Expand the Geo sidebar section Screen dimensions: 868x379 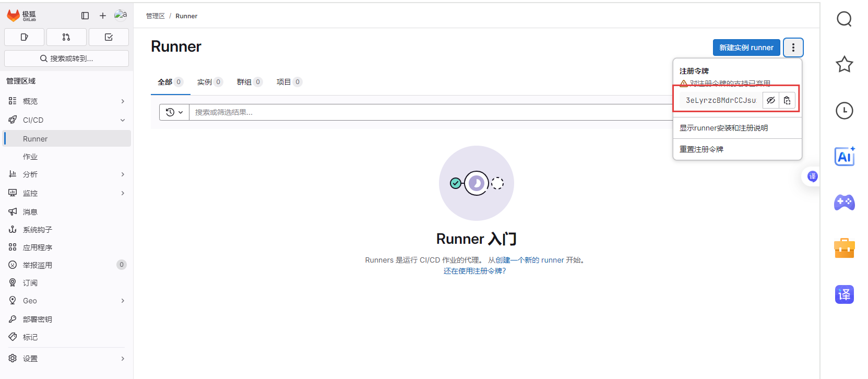click(66, 301)
